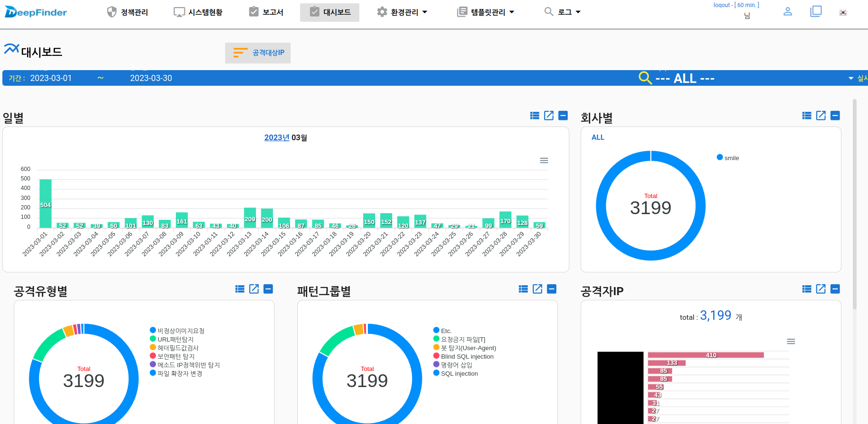Click the search magnifier in filter bar
Screen dimensions: 868x424
645,78
